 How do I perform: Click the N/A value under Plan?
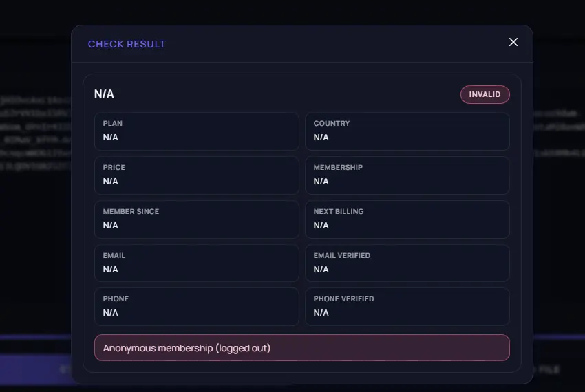(x=110, y=138)
